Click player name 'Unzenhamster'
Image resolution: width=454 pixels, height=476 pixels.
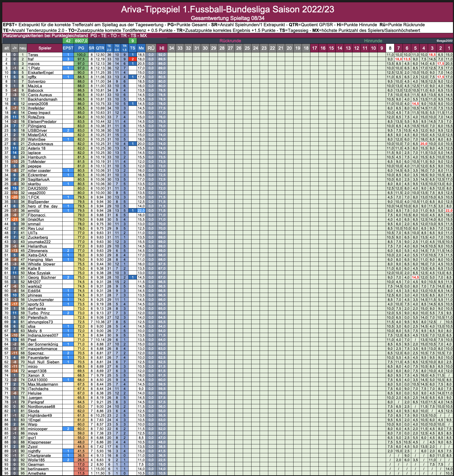point(41,300)
